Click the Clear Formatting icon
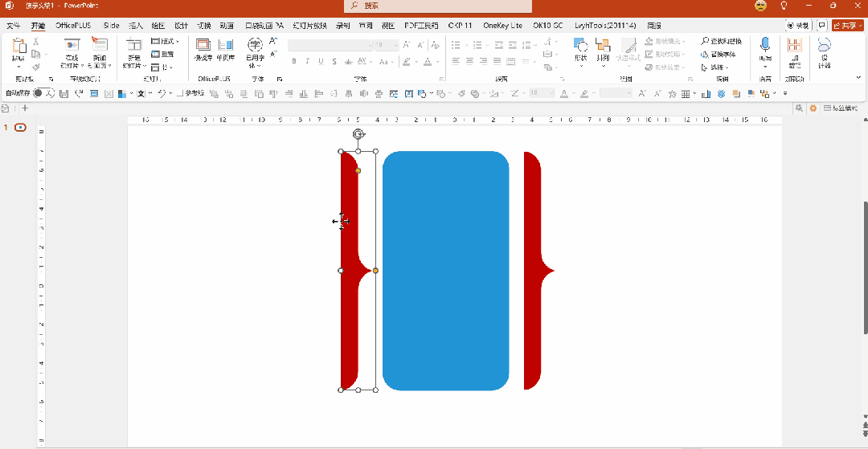868x449 pixels. click(435, 45)
